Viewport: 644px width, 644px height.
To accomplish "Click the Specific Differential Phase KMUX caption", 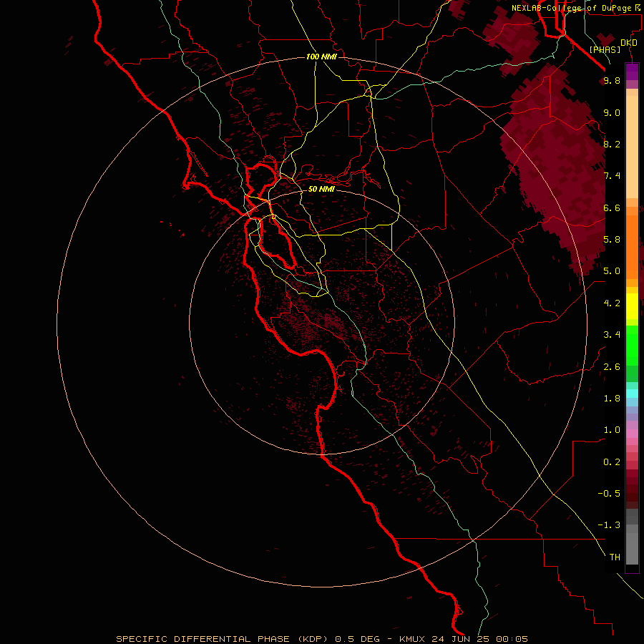I will [321, 639].
